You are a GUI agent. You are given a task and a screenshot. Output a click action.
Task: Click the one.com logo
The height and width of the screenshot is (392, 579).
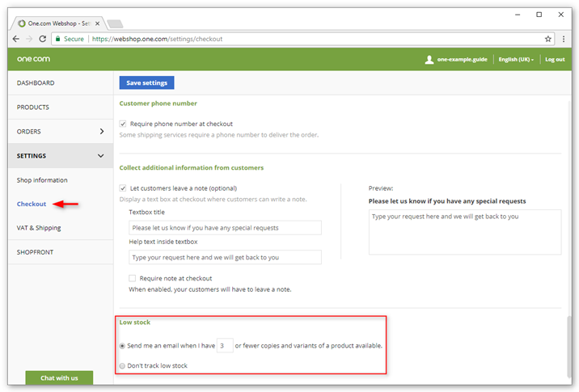34,59
